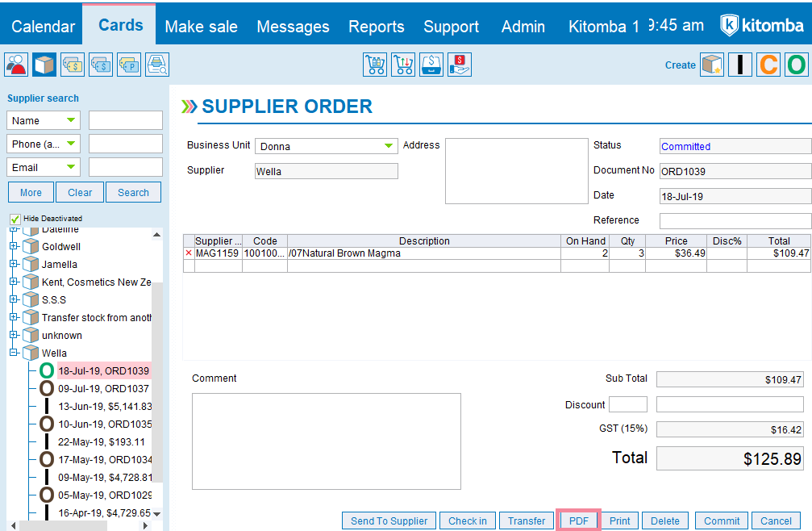
Task: Open the Admin tab
Action: (x=523, y=27)
